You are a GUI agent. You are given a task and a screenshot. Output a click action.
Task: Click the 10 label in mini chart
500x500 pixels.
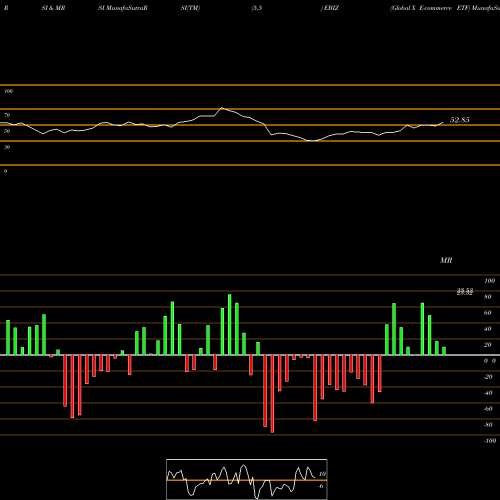322,474
